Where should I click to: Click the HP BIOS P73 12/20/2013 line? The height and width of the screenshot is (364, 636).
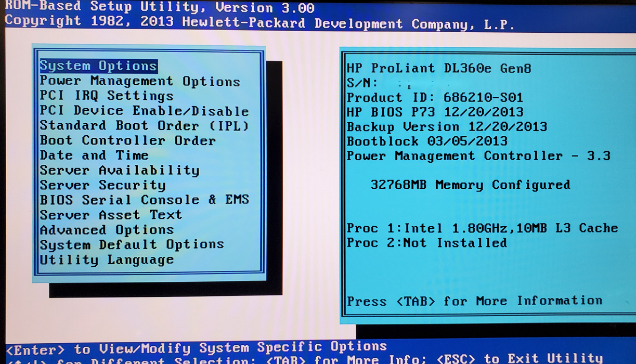435,112
